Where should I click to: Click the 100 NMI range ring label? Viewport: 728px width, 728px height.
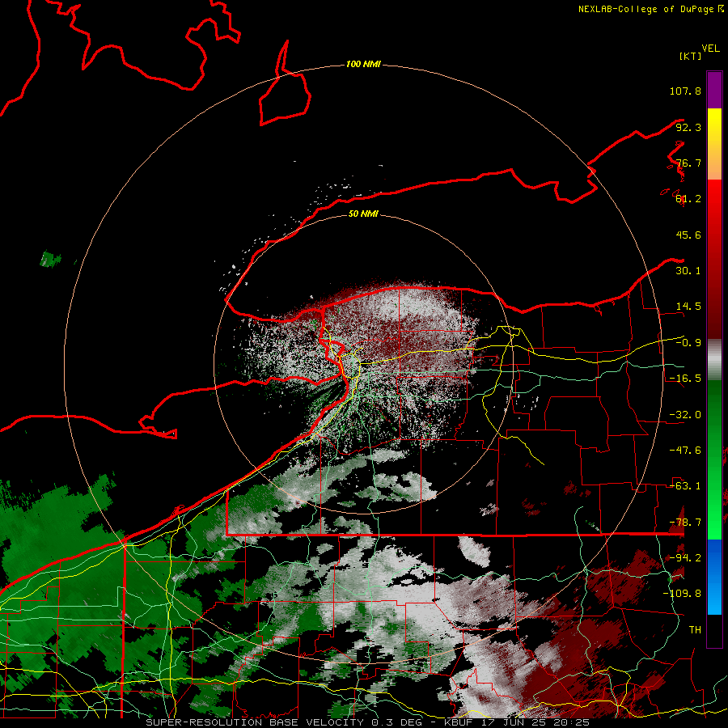click(x=363, y=64)
